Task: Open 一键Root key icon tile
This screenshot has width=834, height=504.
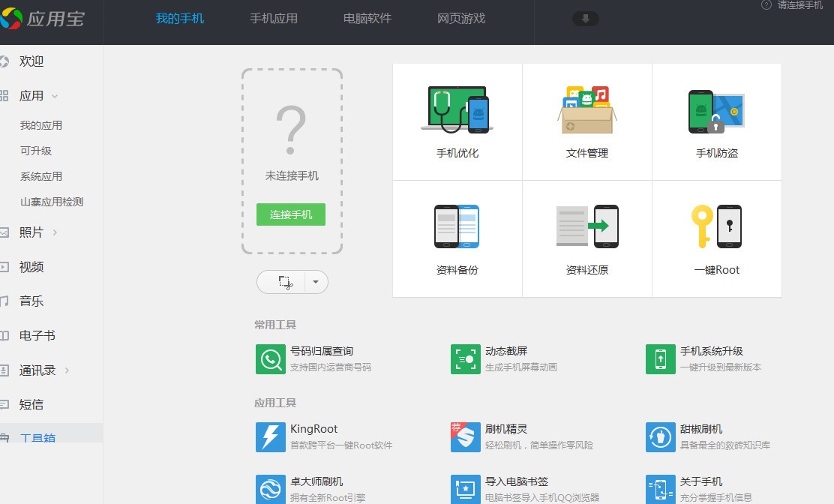Action: click(x=717, y=238)
